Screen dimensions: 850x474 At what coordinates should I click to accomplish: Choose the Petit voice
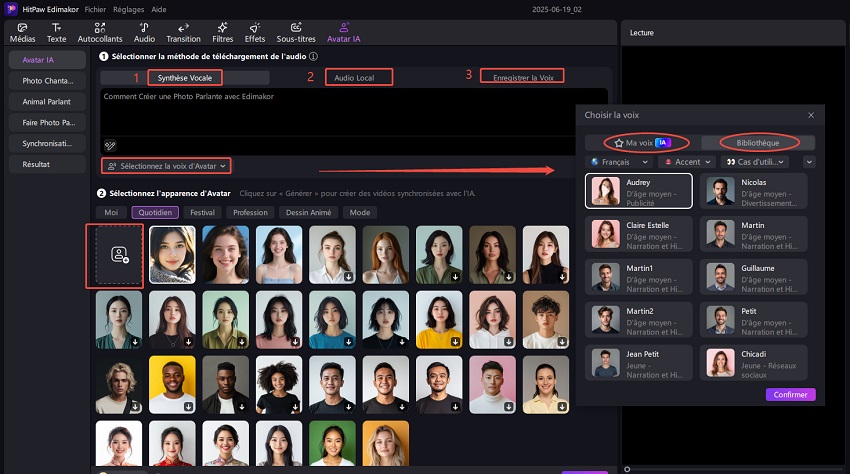[x=754, y=319]
